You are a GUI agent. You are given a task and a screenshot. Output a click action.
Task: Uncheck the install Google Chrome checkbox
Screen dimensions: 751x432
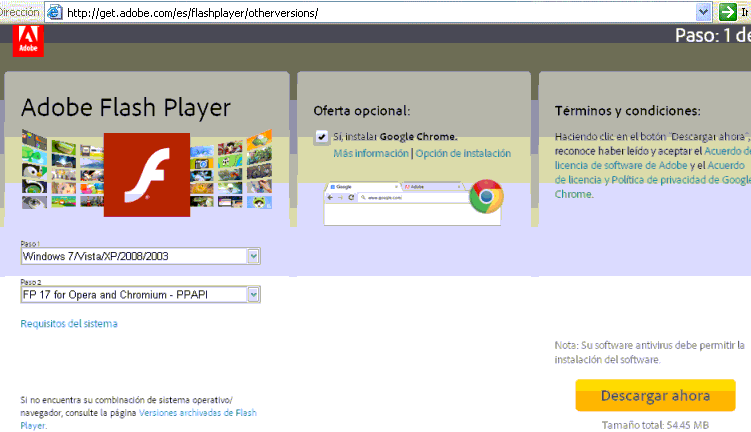tap(321, 137)
